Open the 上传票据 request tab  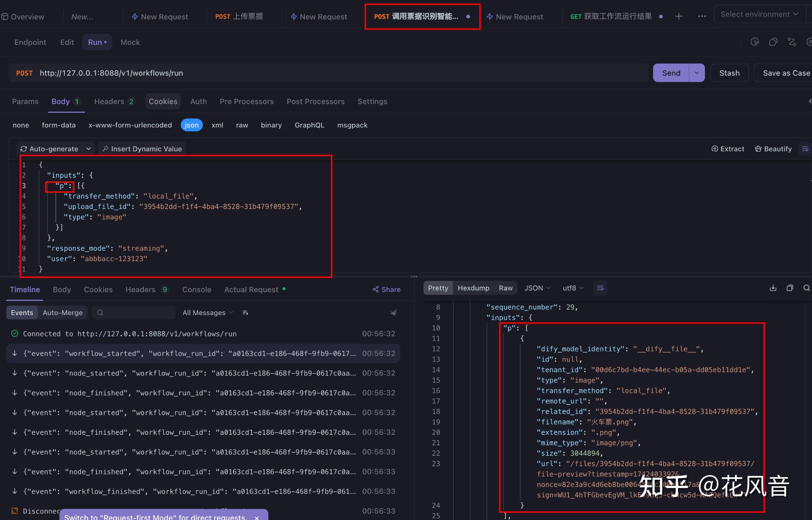pos(239,16)
